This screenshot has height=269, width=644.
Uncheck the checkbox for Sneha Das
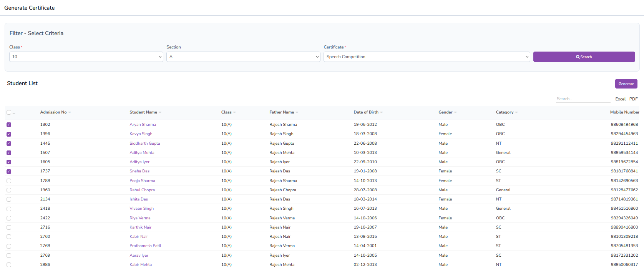[x=9, y=172]
